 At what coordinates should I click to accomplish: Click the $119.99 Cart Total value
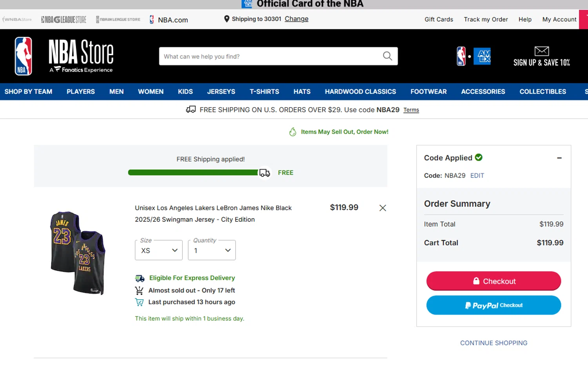tap(550, 243)
